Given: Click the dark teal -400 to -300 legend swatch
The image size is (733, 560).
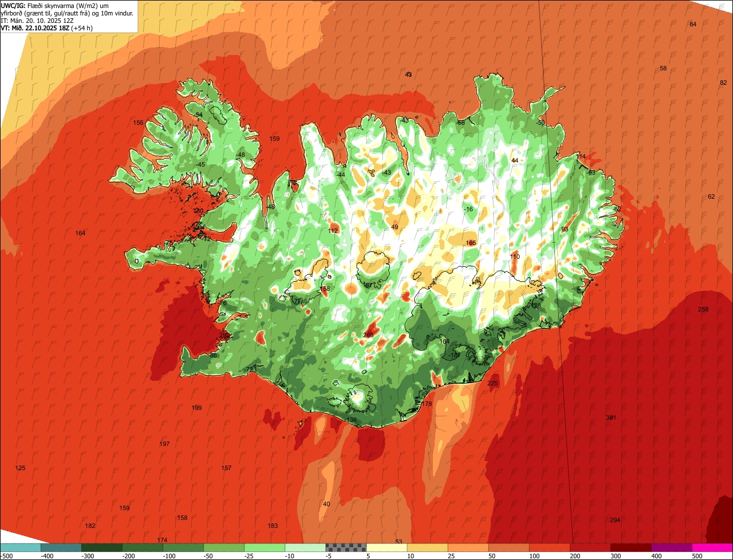Looking at the screenshot, I should pyautogui.click(x=61, y=547).
